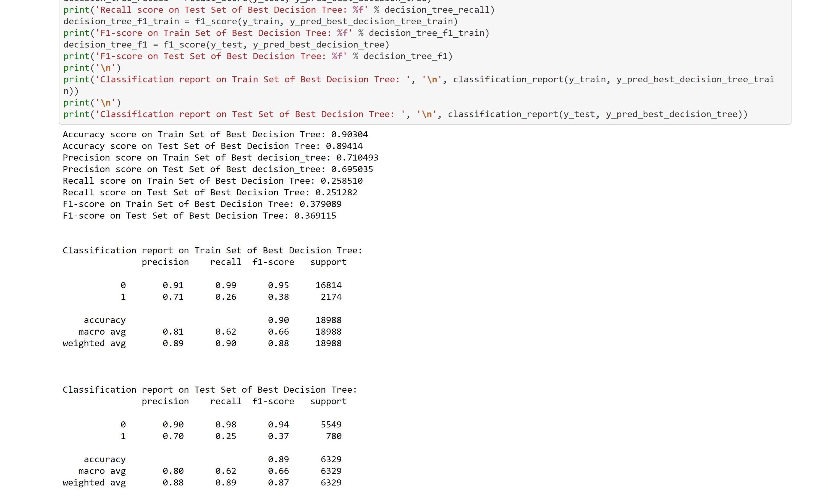Click the Precision on Test Set 0.695035 output
828x504 pixels.
218,169
